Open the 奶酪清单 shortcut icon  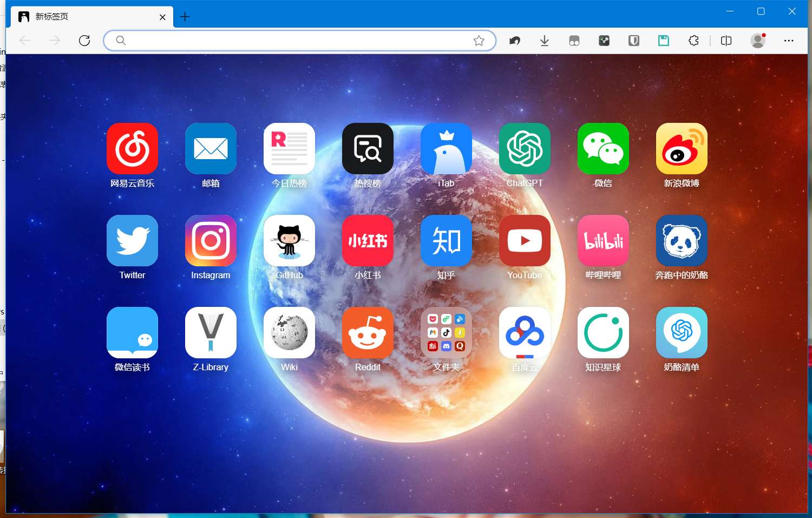click(x=682, y=332)
